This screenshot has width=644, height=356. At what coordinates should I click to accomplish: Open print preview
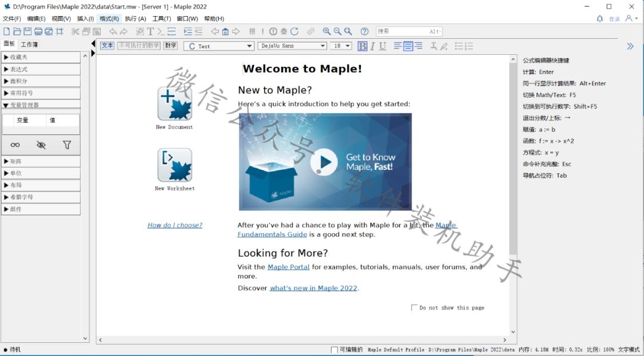coord(49,31)
